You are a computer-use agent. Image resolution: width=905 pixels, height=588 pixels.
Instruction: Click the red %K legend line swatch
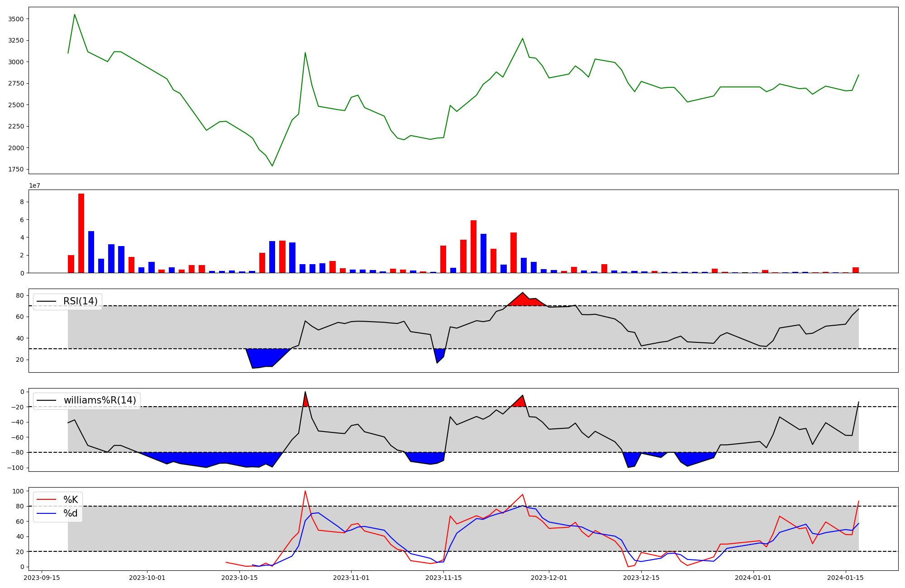pos(46,500)
